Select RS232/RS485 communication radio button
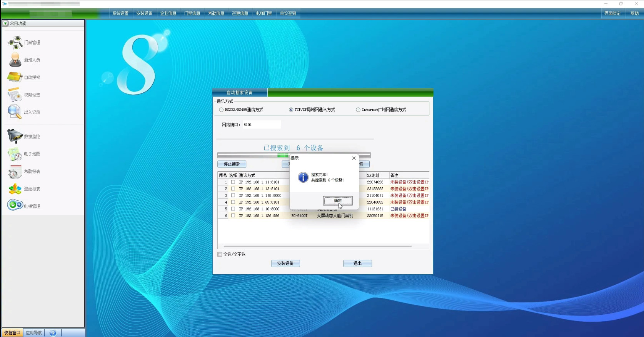Screen dimensions: 644x337 pyautogui.click(x=221, y=110)
